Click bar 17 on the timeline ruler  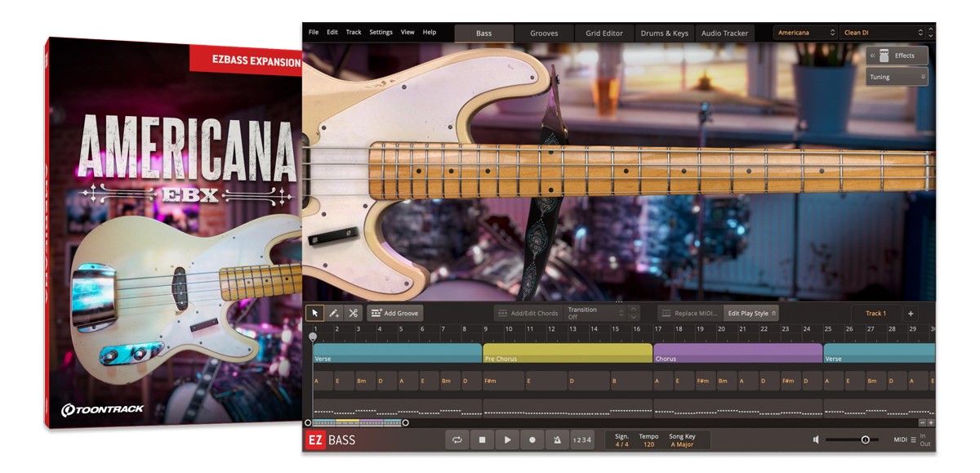coord(657,328)
